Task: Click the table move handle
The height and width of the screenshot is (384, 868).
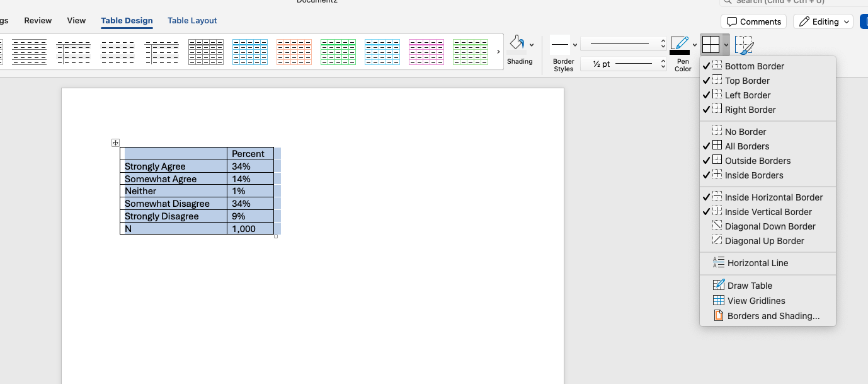Action: [115, 143]
